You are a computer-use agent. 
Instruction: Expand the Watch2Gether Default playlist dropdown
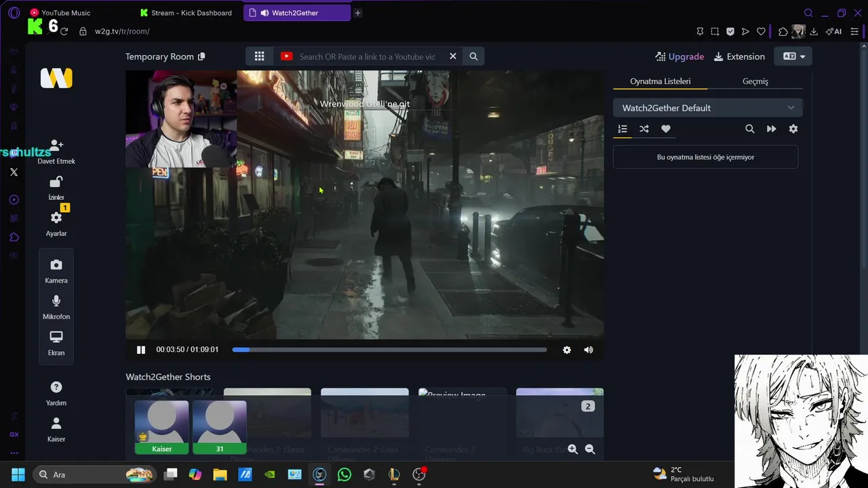(x=707, y=108)
